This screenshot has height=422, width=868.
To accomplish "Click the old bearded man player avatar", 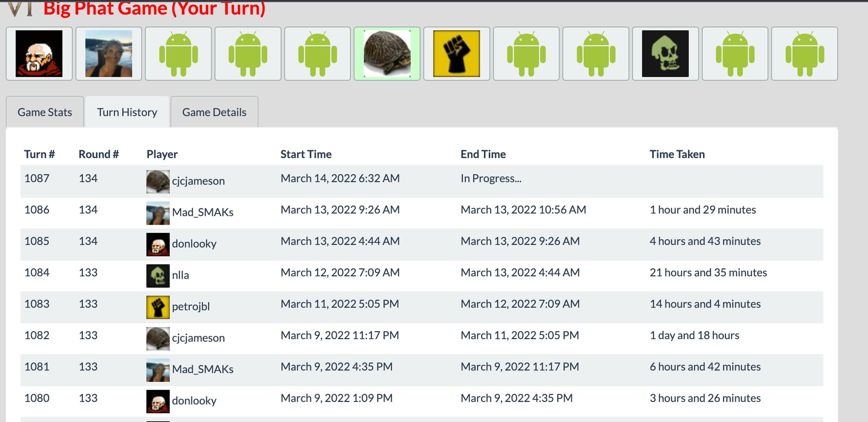I will [x=39, y=54].
